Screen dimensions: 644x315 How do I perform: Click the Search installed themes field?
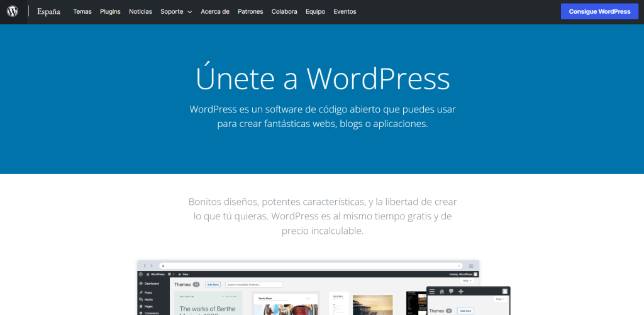click(x=254, y=285)
